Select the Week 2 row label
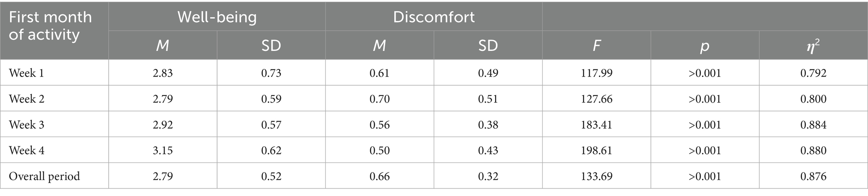The height and width of the screenshot is (196, 868). click(26, 99)
